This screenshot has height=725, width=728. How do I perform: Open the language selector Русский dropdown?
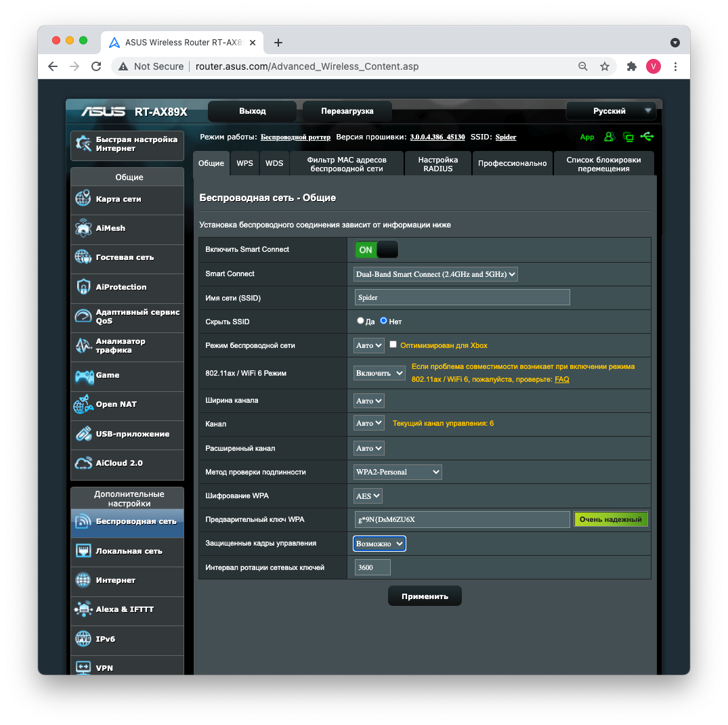611,111
